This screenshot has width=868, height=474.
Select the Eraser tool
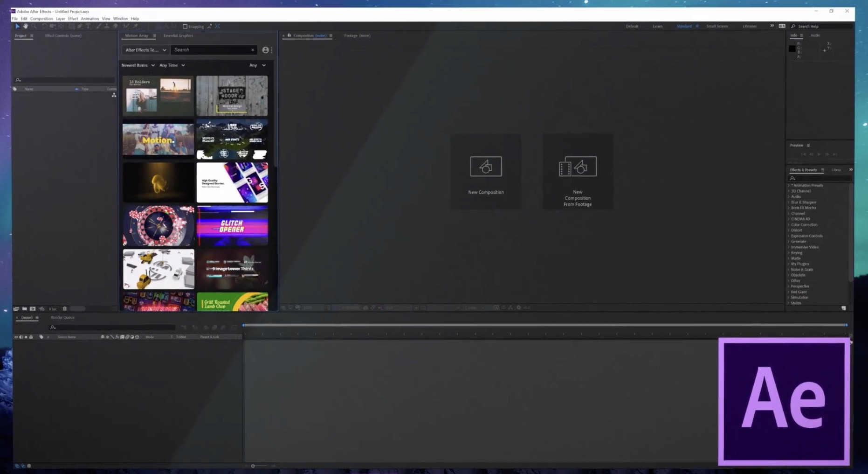click(x=116, y=26)
